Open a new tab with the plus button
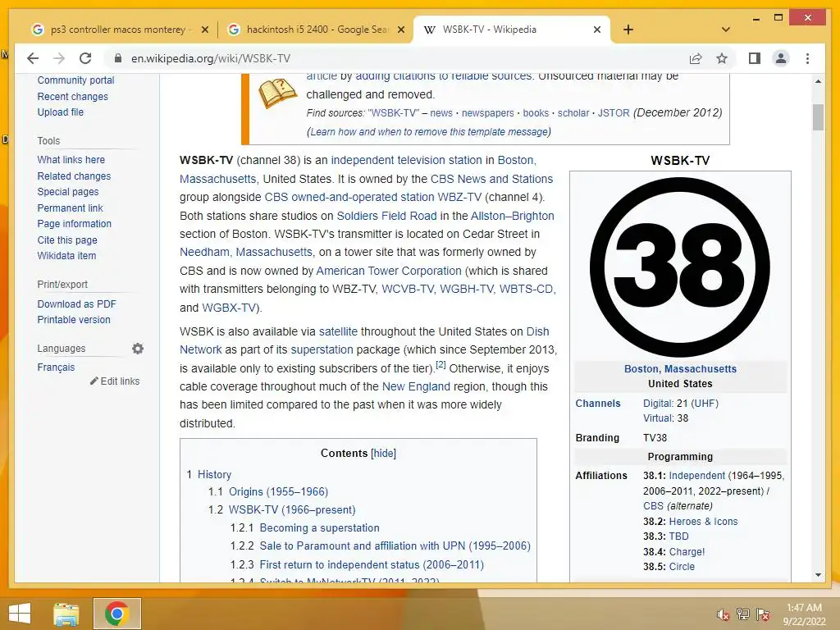 pyautogui.click(x=628, y=30)
